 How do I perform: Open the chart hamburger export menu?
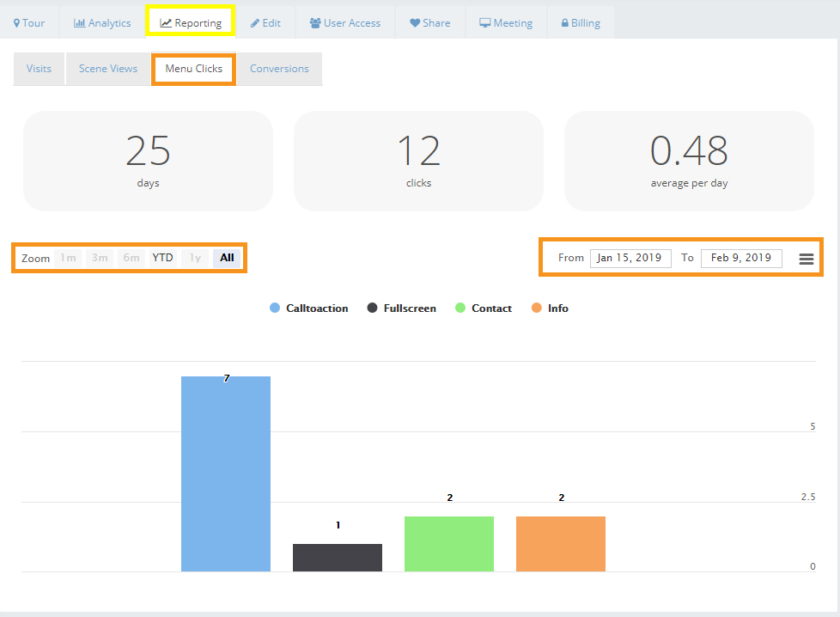pyautogui.click(x=807, y=259)
